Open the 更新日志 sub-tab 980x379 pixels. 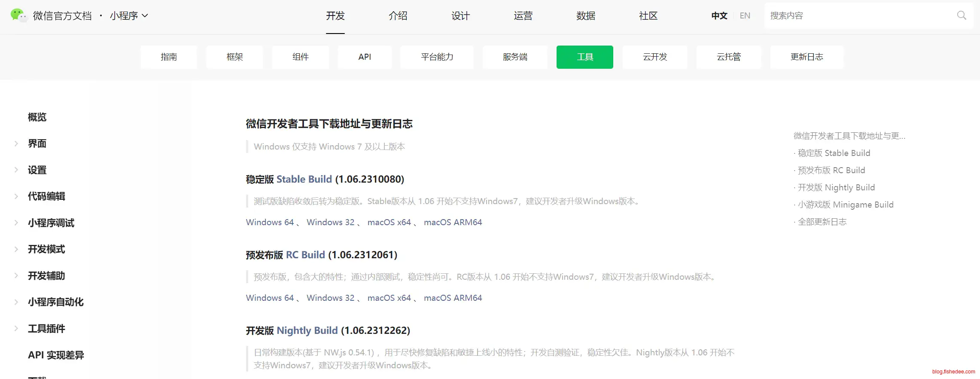807,57
